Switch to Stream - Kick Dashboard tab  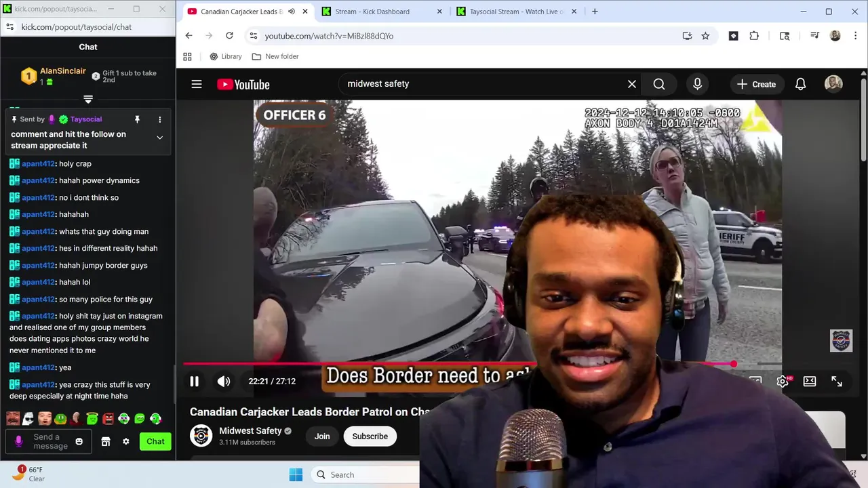(382, 12)
